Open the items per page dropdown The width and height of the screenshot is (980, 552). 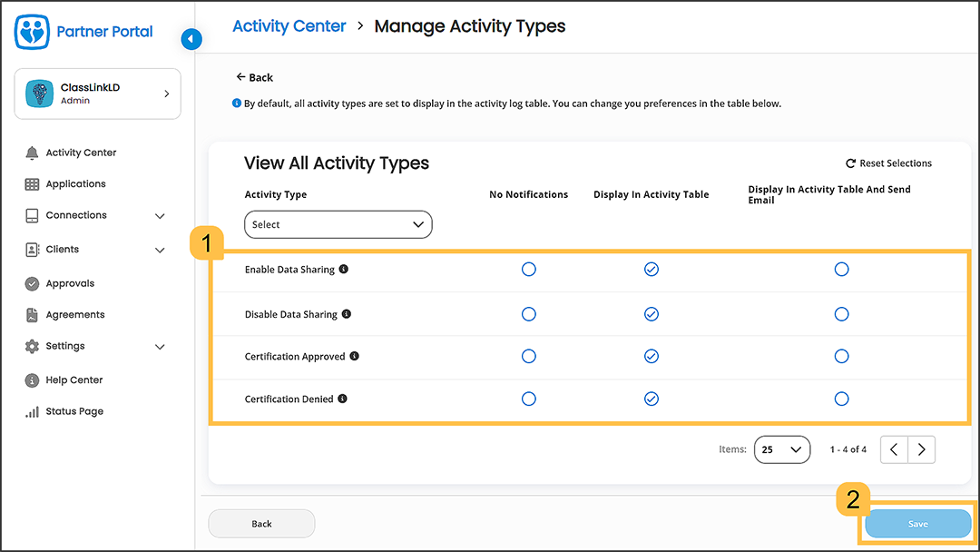click(x=781, y=449)
